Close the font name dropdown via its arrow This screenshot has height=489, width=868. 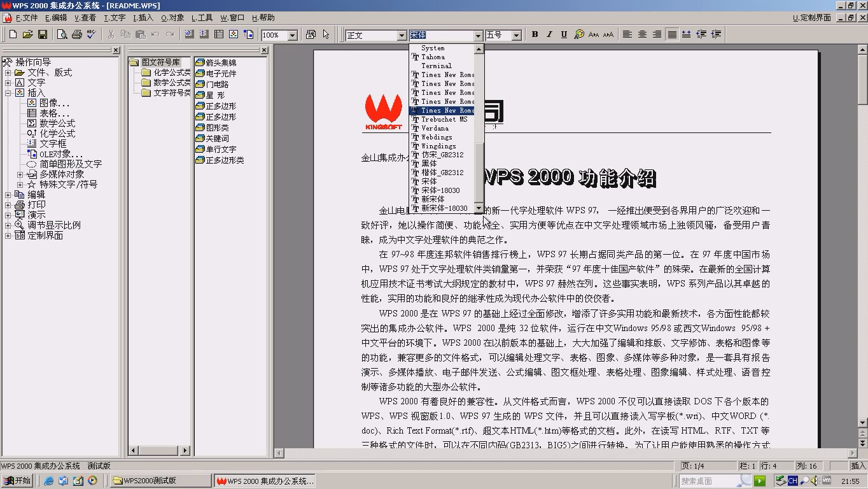(478, 35)
